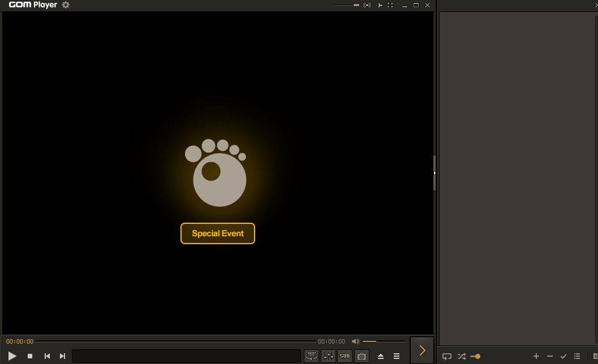Click the empty title display field
598x364 pixels.
click(x=187, y=356)
